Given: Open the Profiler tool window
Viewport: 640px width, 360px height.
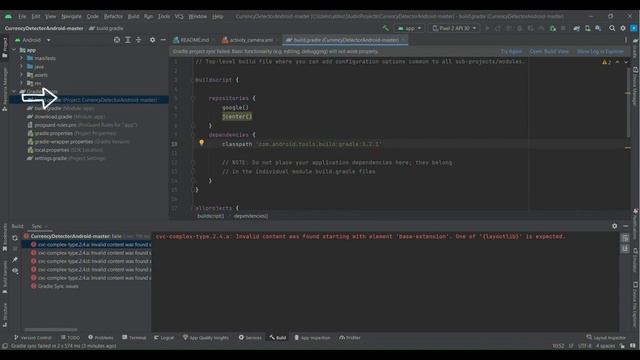Looking at the screenshot, I should [350, 338].
